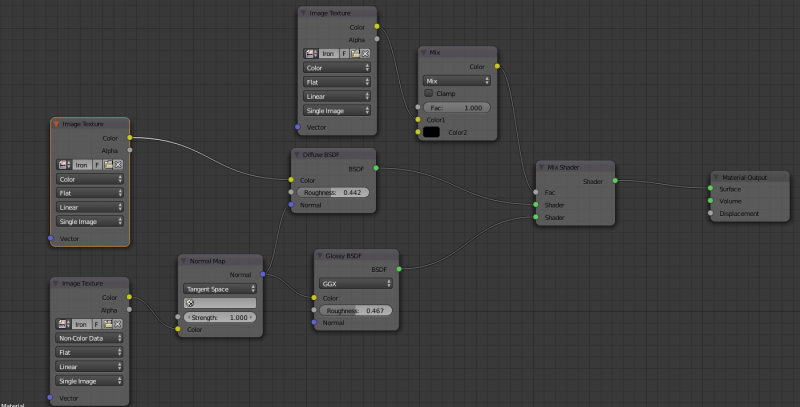Open image file in the top Image Texture node
This screenshot has height=407, width=800.
coord(354,53)
